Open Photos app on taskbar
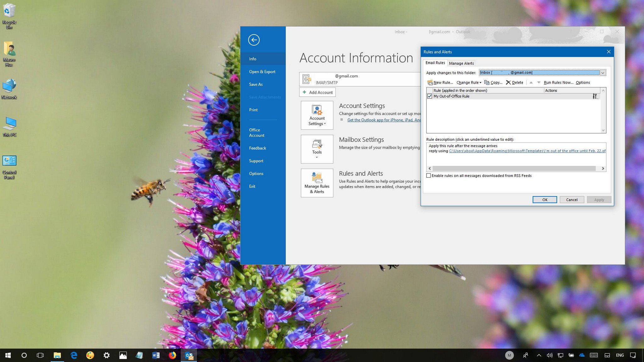This screenshot has height=362, width=644. point(123,355)
